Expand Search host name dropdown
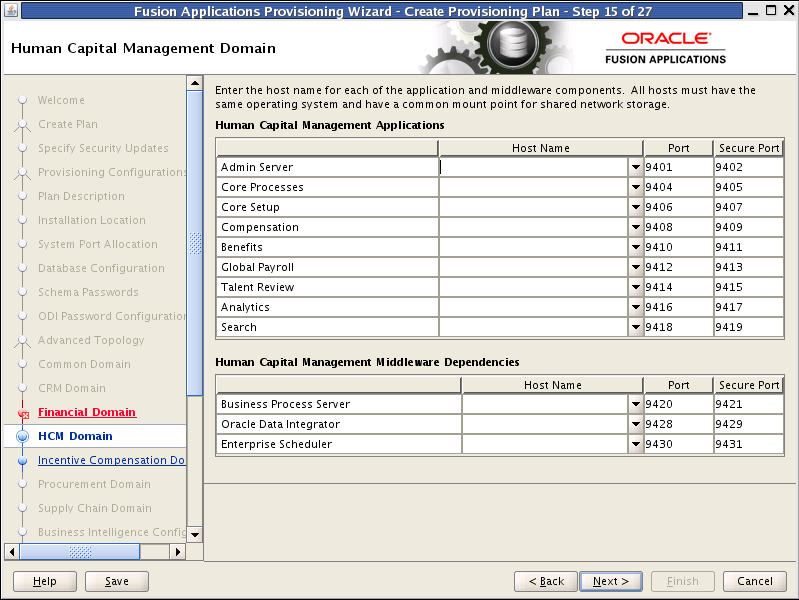Image resolution: width=799 pixels, height=600 pixels. coord(635,327)
